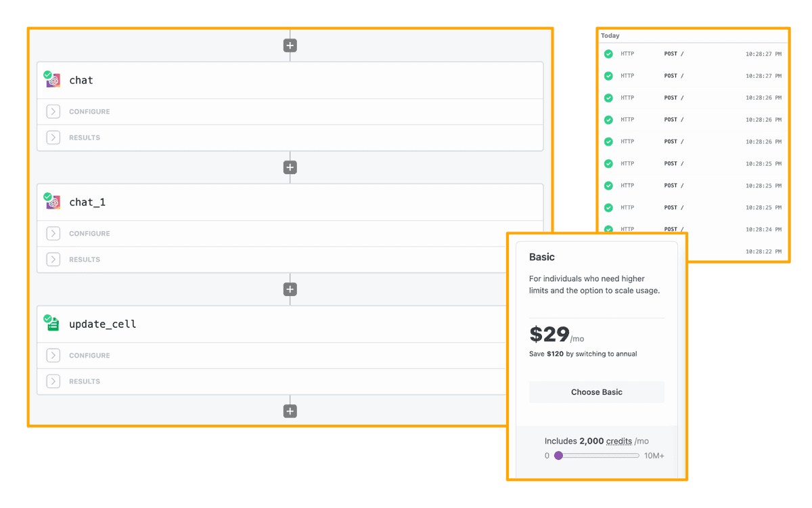The height and width of the screenshot is (508, 812).
Task: Click the green check on the first HTTP event
Action: tap(608, 54)
